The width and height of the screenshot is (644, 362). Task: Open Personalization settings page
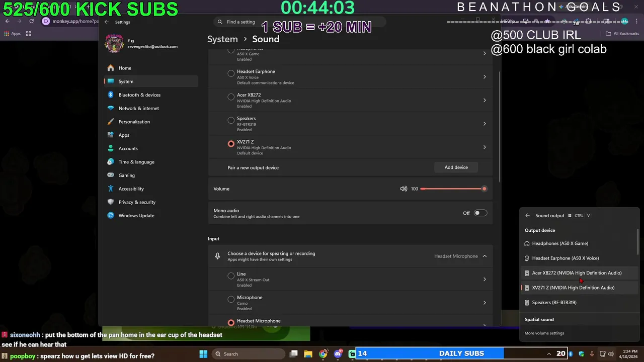pos(151,122)
